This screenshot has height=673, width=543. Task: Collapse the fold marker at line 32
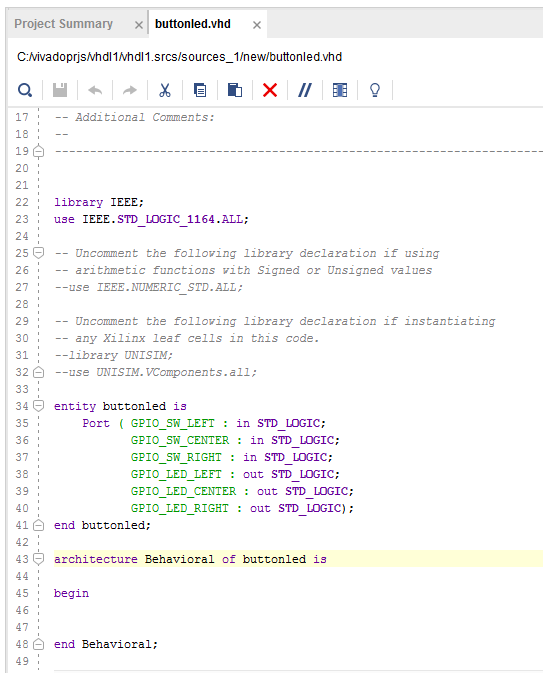click(39, 372)
